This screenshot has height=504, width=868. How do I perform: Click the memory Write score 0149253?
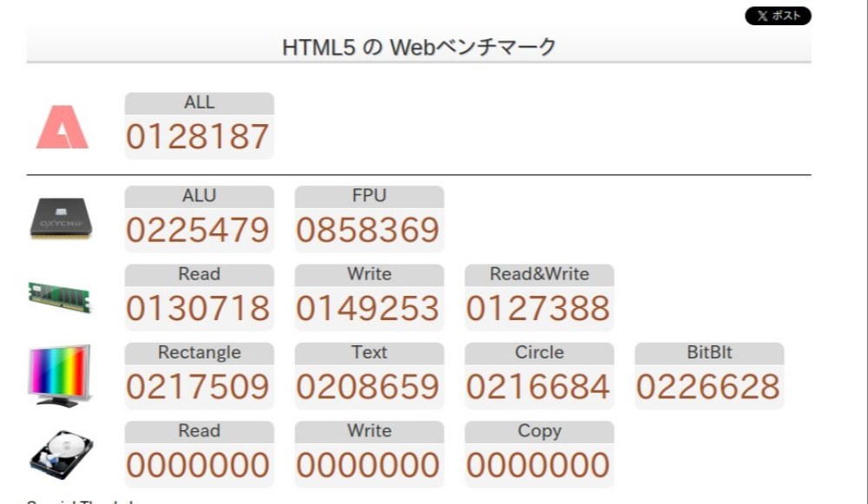click(x=367, y=309)
